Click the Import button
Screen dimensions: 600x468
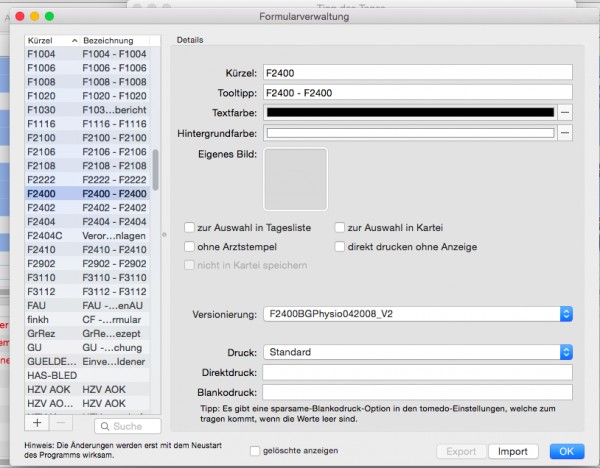513,452
